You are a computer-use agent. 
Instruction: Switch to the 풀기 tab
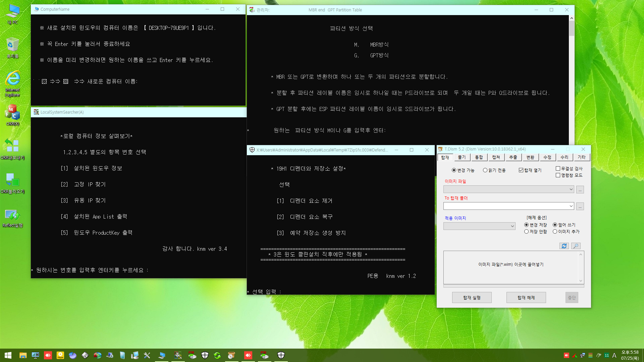coord(462,157)
